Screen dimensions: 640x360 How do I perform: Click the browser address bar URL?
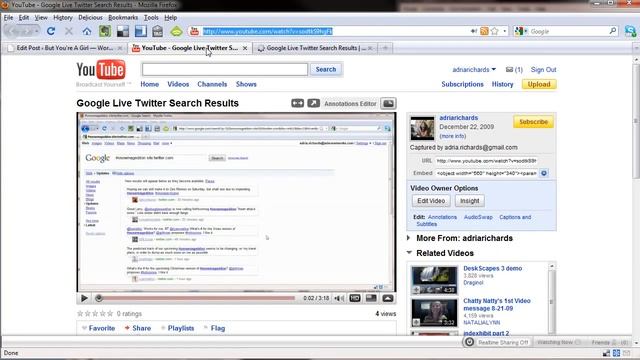click(x=267, y=31)
